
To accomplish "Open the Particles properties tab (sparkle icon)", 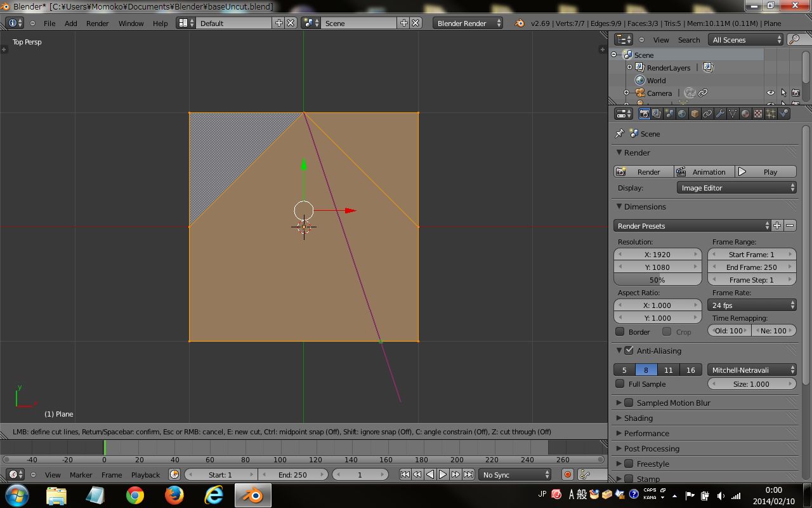I will [x=771, y=114].
